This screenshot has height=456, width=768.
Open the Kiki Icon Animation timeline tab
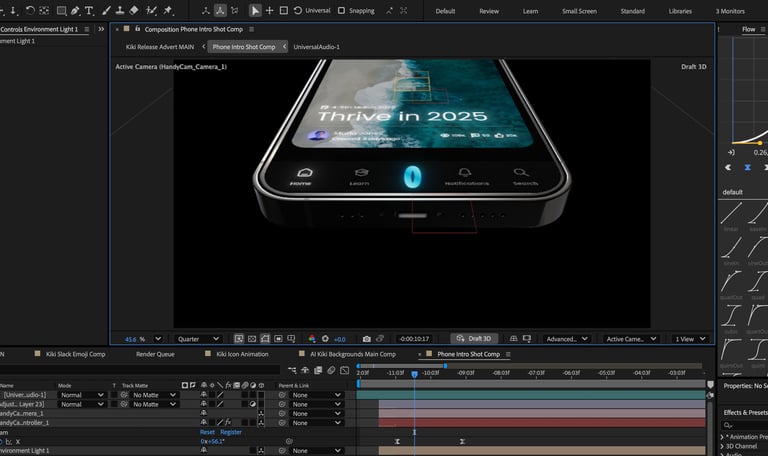(x=242, y=354)
